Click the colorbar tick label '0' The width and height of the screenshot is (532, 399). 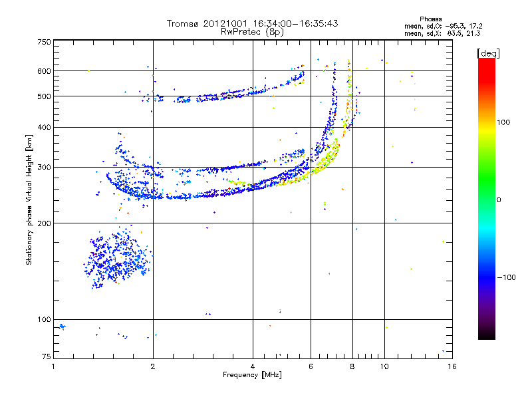pyautogui.click(x=499, y=200)
